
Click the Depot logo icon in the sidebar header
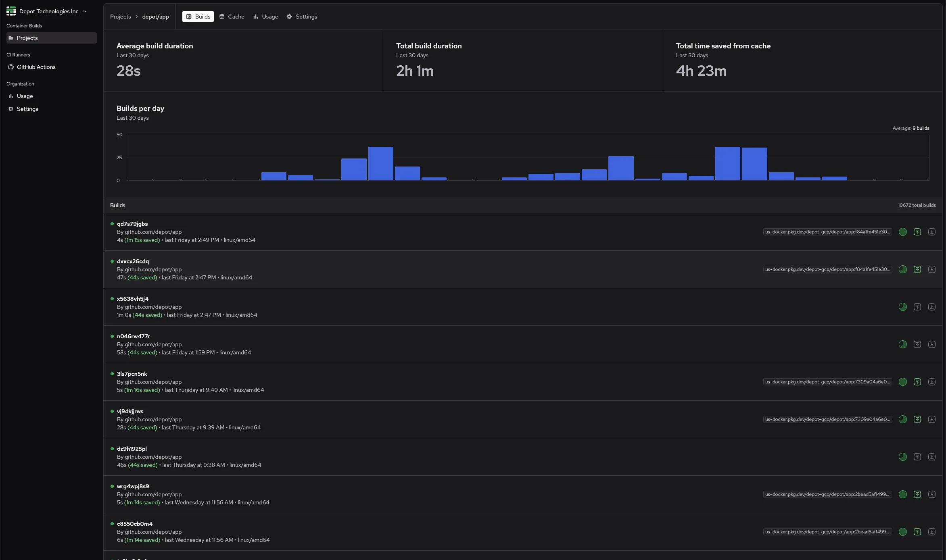[x=11, y=11]
